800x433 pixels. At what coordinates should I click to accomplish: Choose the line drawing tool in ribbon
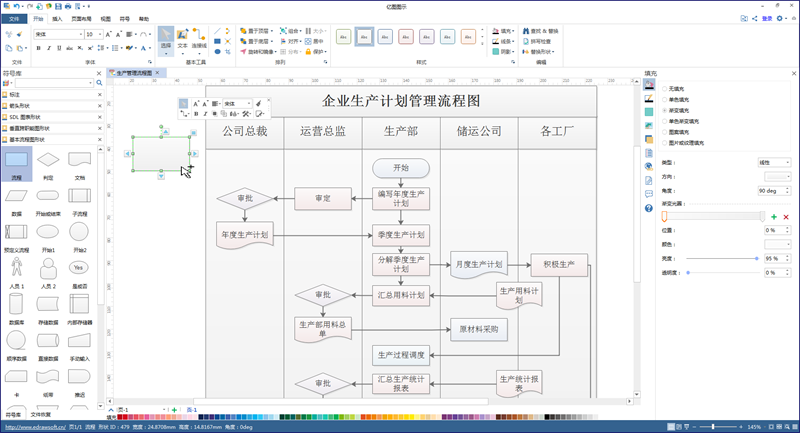pyautogui.click(x=217, y=31)
